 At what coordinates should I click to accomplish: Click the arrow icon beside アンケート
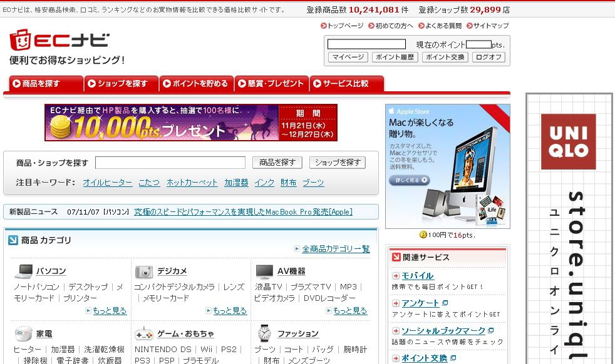point(396,303)
